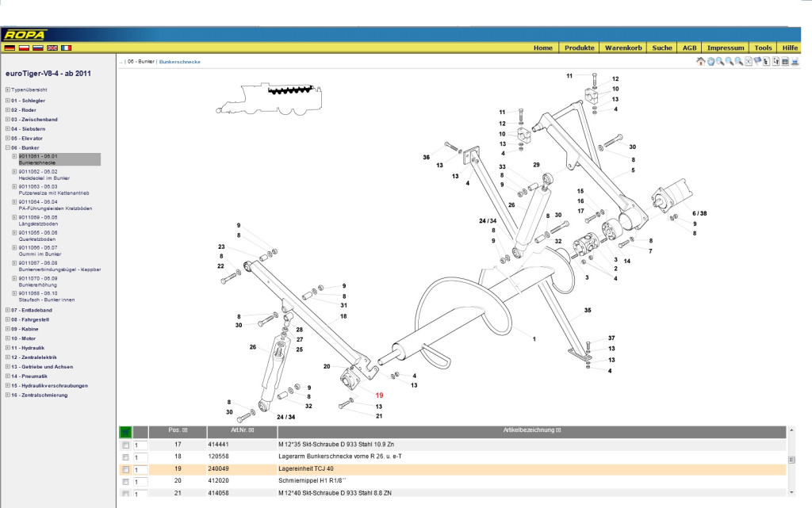The height and width of the screenshot is (508, 812).
Task: Click the green shopping cart header icon
Action: tap(125, 432)
